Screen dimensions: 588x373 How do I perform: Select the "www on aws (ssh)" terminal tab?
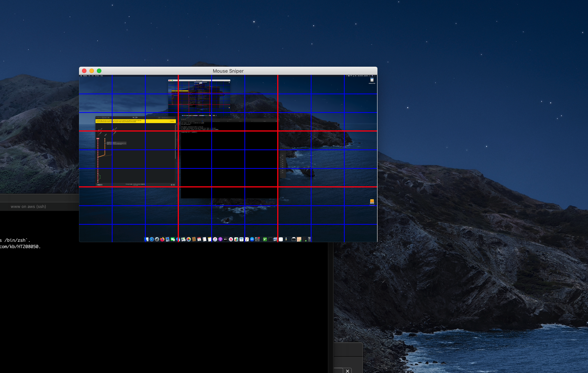28,206
